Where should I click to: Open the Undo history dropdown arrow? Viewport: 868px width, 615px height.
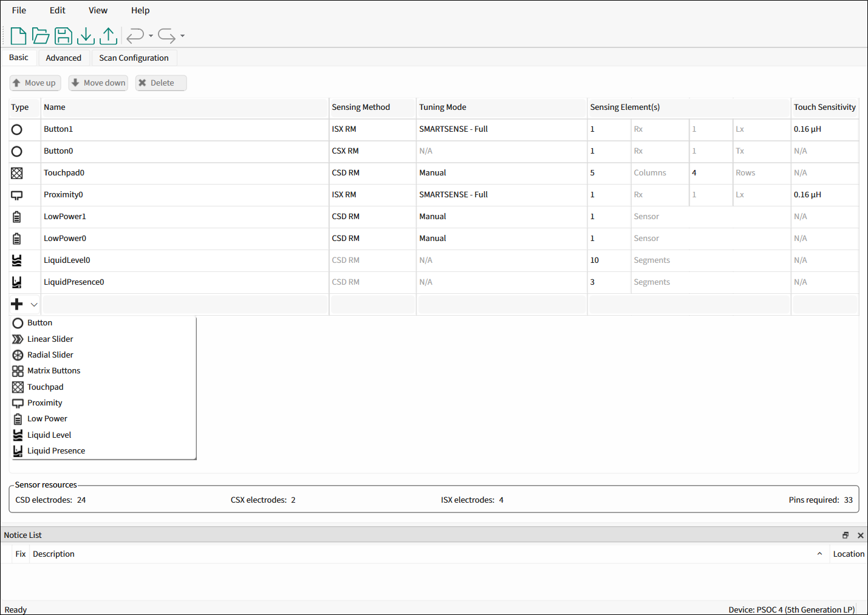pyautogui.click(x=151, y=36)
